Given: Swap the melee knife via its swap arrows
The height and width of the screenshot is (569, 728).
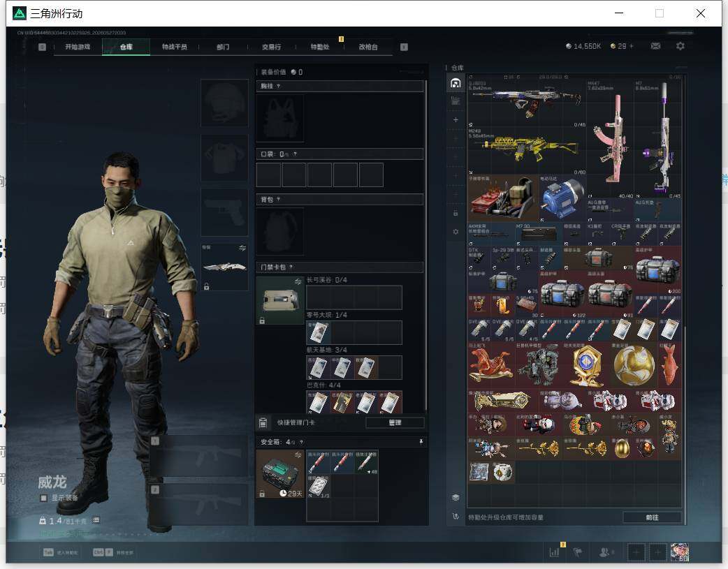Looking at the screenshot, I should point(242,249).
